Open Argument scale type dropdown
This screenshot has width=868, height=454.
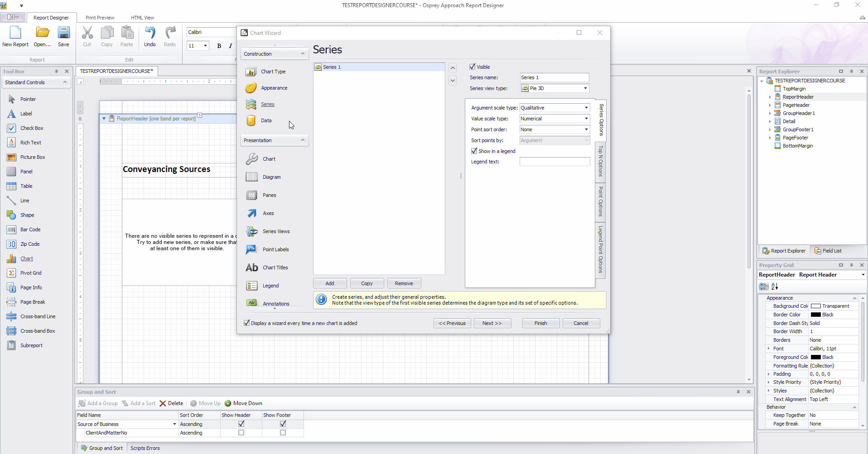586,108
